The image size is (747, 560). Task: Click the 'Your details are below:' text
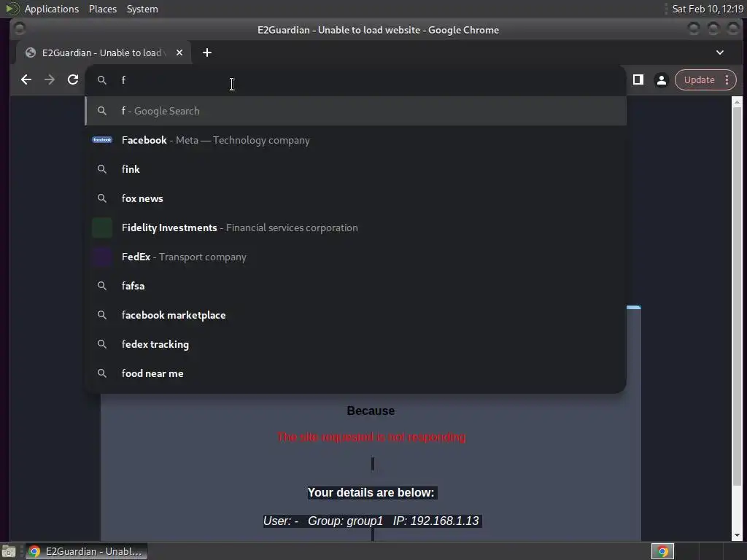tap(371, 492)
